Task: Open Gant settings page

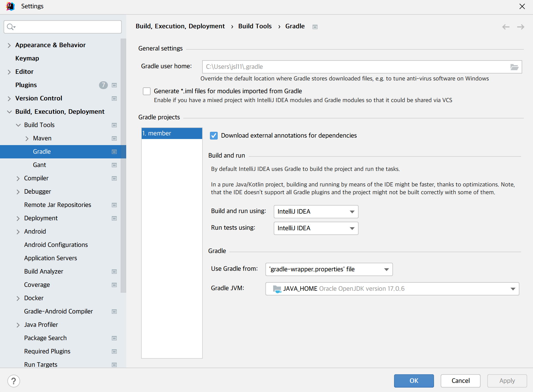Action: (x=39, y=165)
